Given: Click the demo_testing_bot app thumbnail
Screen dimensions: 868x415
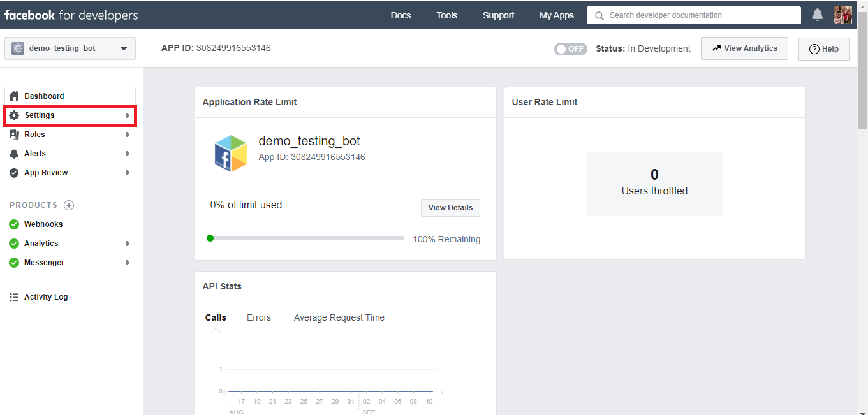Looking at the screenshot, I should tap(230, 153).
